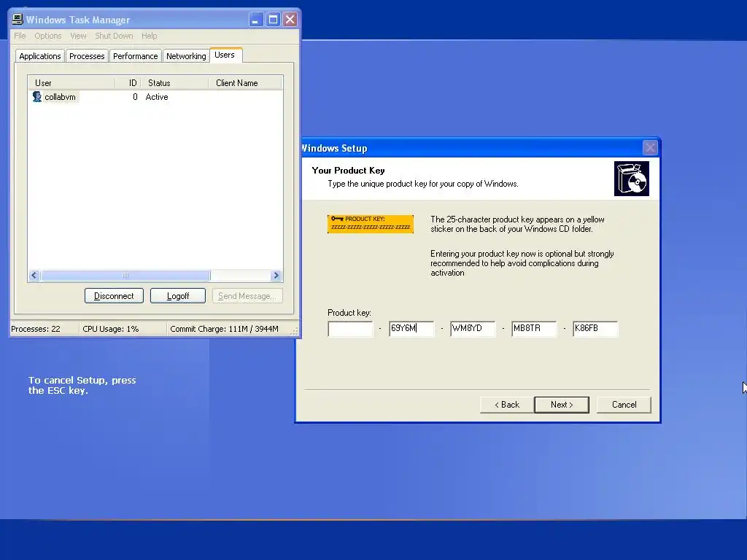This screenshot has height=560, width=747.
Task: Click the Product key: label
Action: (349, 313)
